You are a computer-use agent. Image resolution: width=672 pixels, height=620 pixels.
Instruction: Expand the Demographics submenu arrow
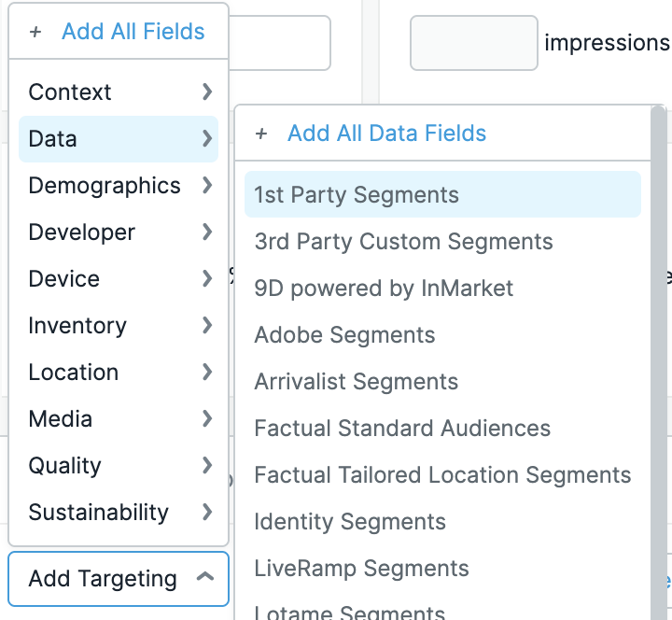[206, 185]
